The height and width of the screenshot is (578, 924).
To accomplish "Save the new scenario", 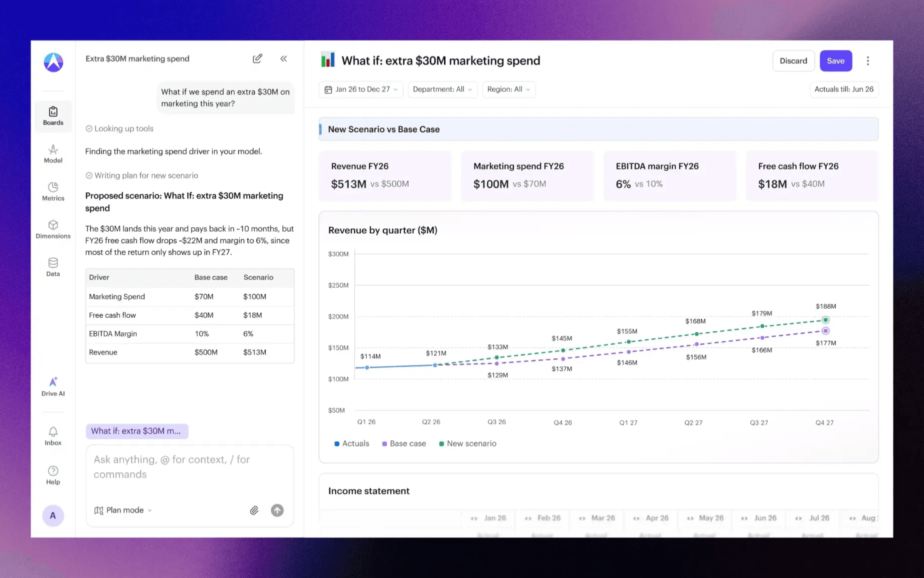I will click(x=835, y=61).
